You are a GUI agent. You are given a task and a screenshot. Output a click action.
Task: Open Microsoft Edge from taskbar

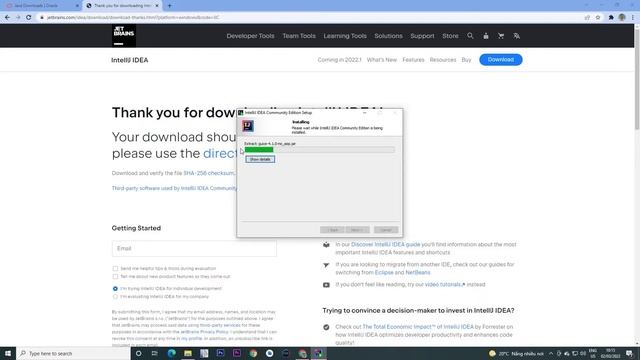tap(171, 353)
